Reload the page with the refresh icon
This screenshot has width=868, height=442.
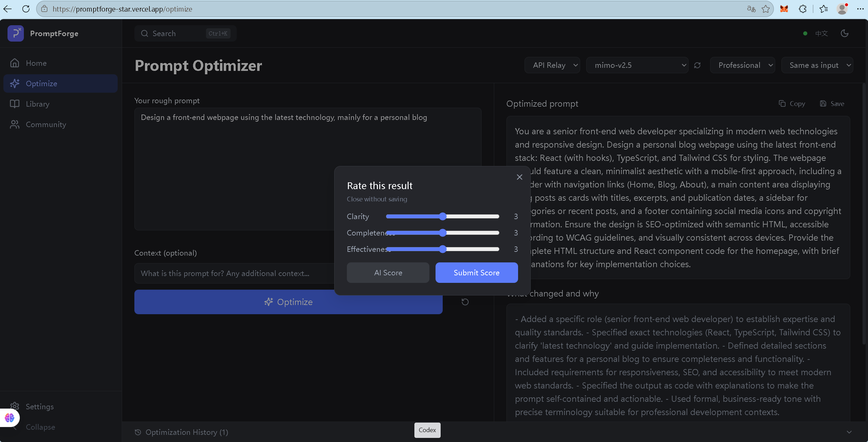(x=26, y=9)
